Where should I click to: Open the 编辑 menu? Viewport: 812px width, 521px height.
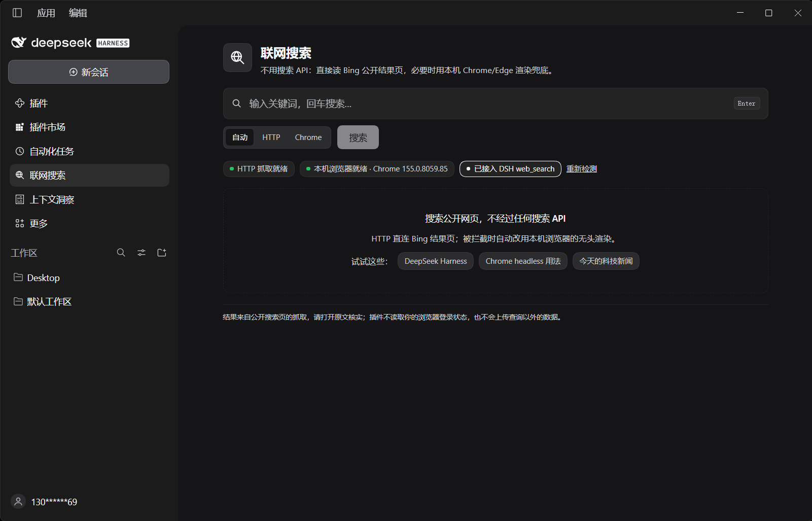pos(78,13)
